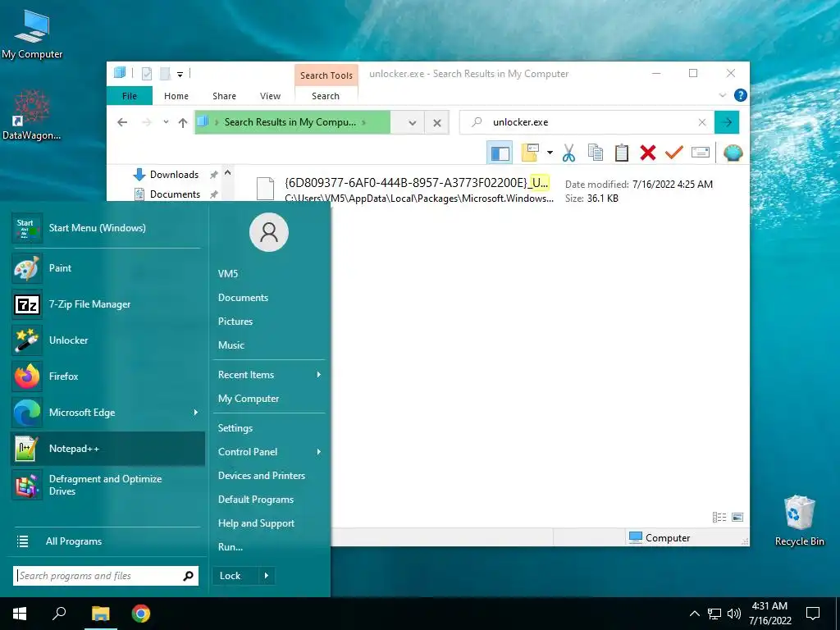Select Downloads in the navigation pane
The height and width of the screenshot is (630, 840).
pyautogui.click(x=174, y=175)
